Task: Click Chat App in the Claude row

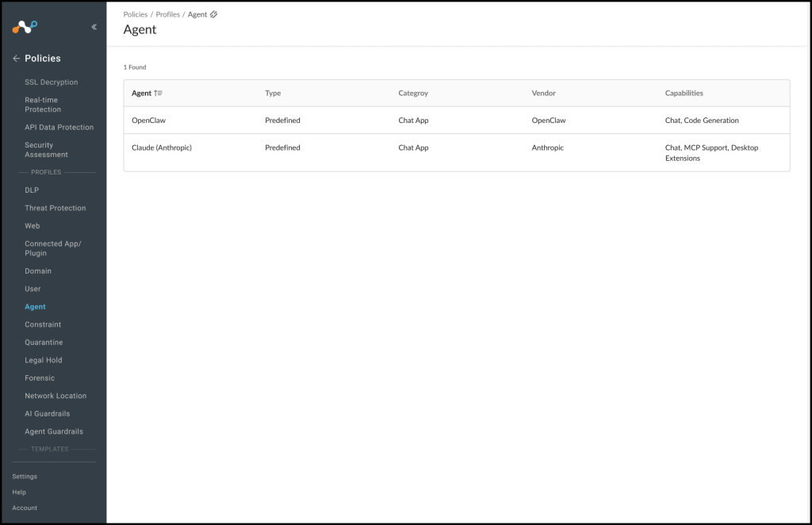Action: [413, 148]
